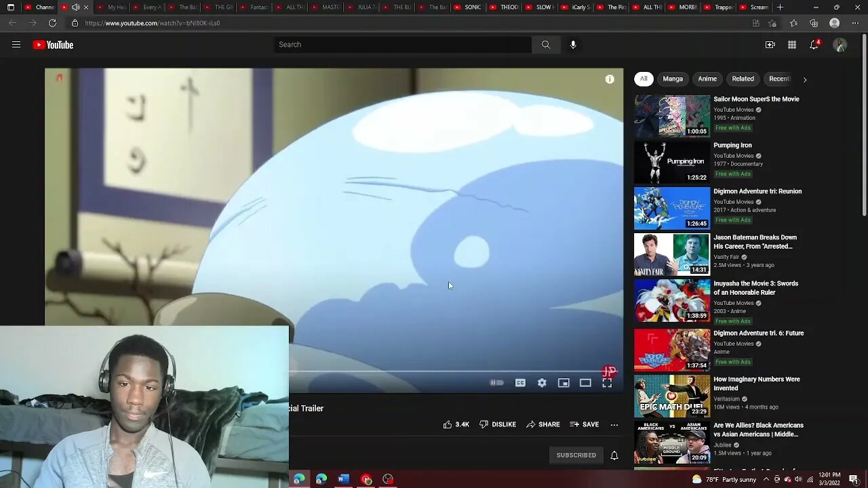Open the browser tab actions menu icon
Screen dimensions: 868x488
pyautogui.click(x=10, y=7)
